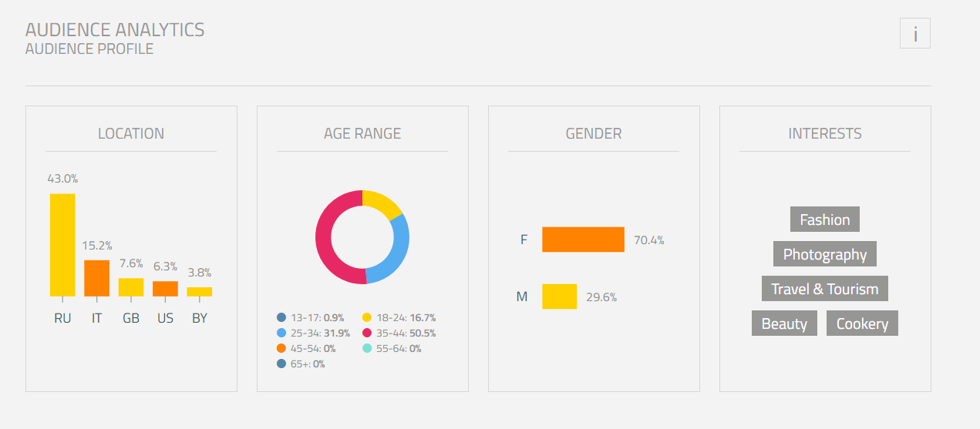
Task: Click the Travel & Tourism tag
Action: click(x=824, y=289)
